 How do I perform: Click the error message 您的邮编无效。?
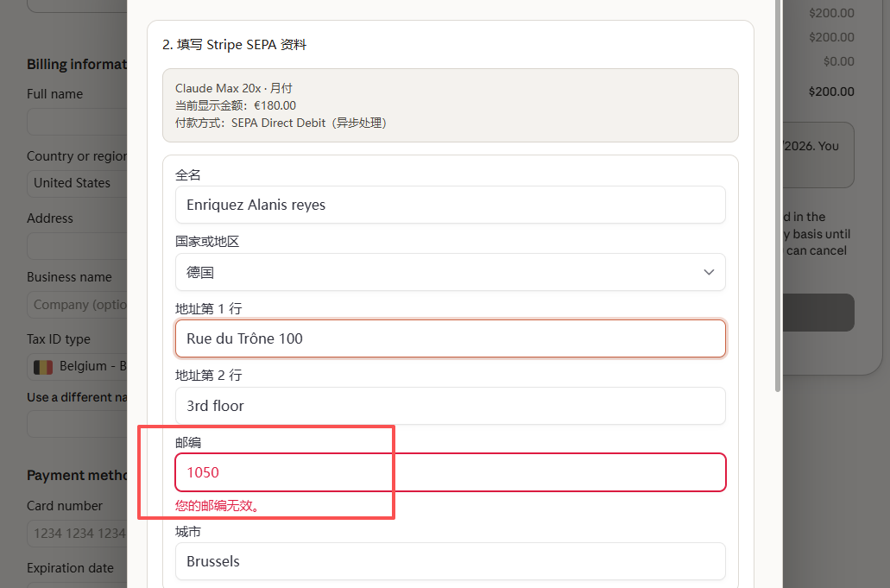218,505
